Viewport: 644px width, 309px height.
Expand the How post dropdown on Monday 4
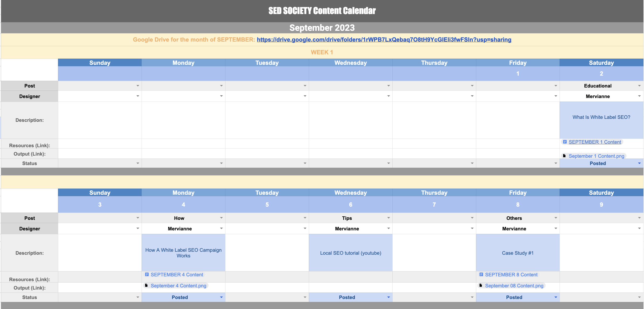221,218
